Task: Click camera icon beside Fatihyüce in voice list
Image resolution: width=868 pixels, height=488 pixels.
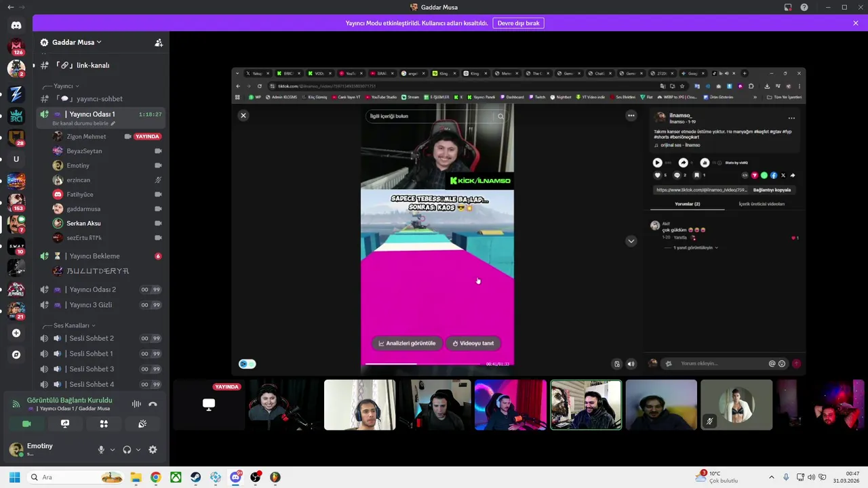Action: 158,195
